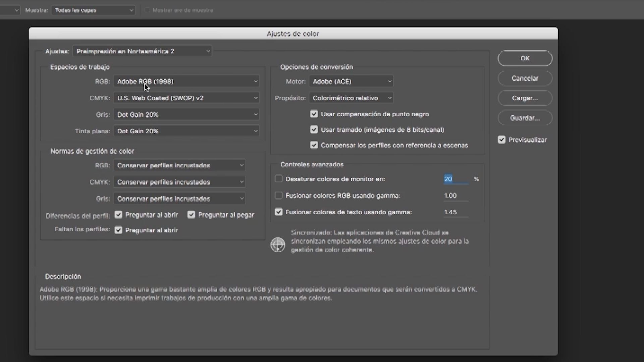
Task: Open the partially visible options bar dropdown arrow
Action: (16, 10)
